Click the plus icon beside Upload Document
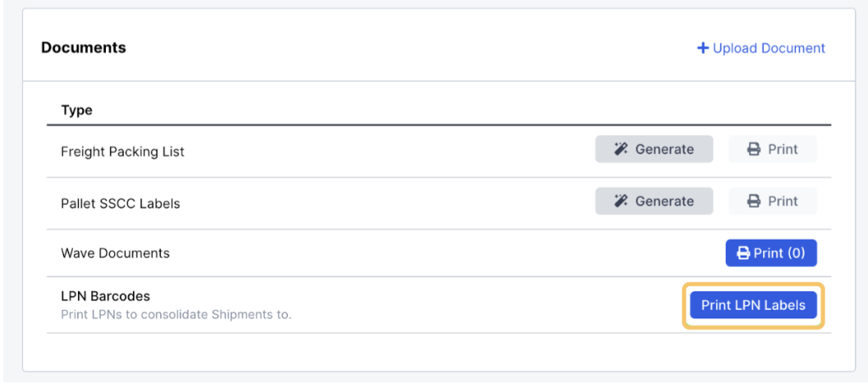 point(702,48)
